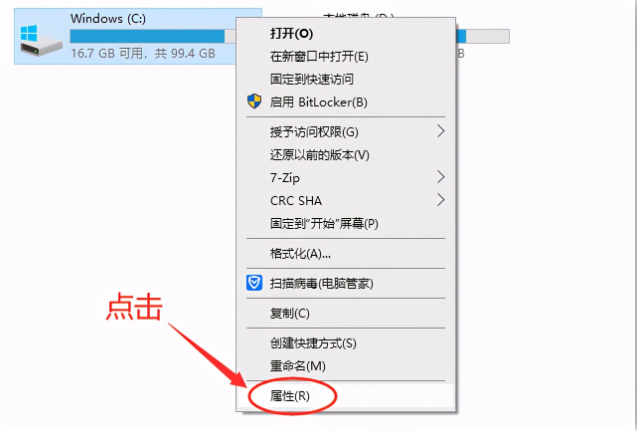Expand the 授予访问权限(G) submenu arrow
Image resolution: width=637 pixels, height=430 pixels.
(441, 131)
